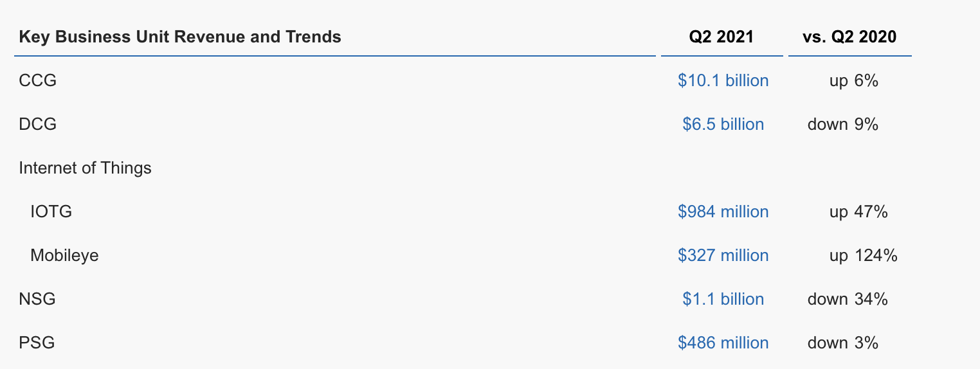The height and width of the screenshot is (369, 980).
Task: Select the vs. Q2 2020 column header
Action: coord(849,37)
